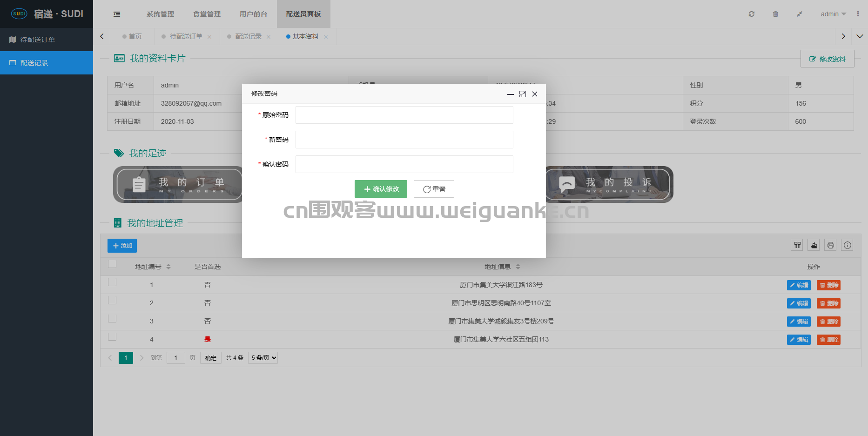Open the 配送员面板 top menu
This screenshot has width=868, height=436.
tap(303, 14)
